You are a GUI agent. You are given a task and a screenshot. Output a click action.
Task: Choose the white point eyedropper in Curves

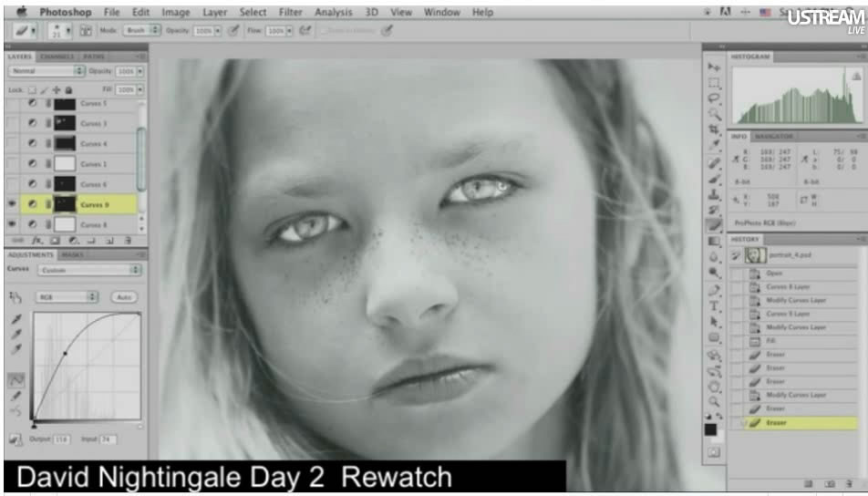point(16,349)
